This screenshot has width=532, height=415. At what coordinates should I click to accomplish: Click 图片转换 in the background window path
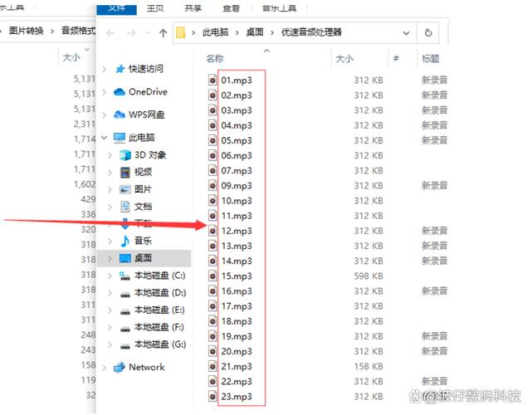(x=26, y=31)
